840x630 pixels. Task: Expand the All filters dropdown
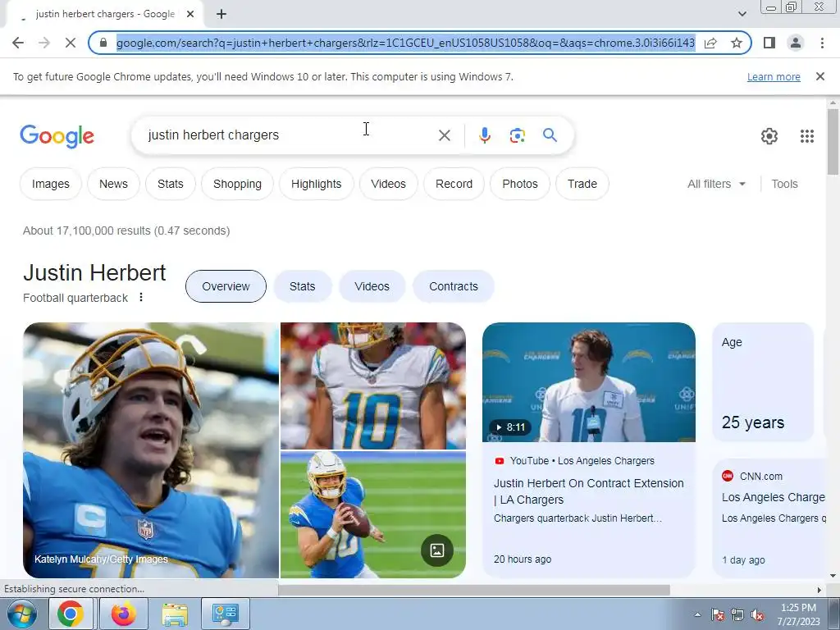pyautogui.click(x=716, y=184)
